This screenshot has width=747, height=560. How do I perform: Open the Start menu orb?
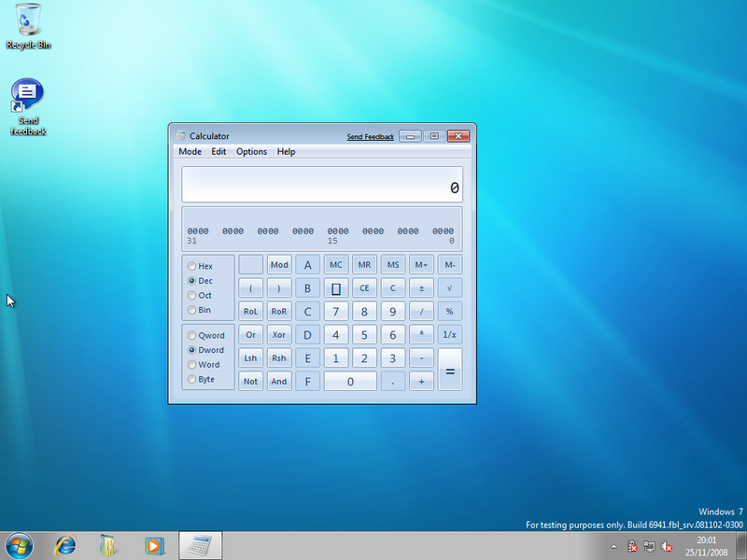point(20,545)
